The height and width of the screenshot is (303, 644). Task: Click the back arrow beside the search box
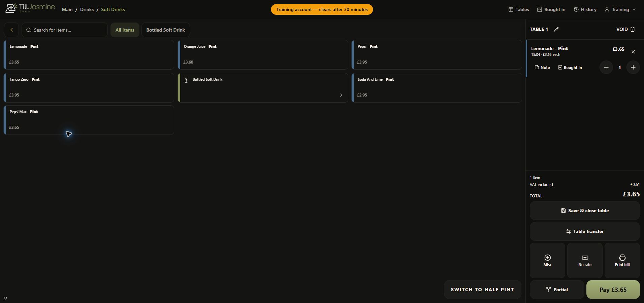(x=11, y=30)
